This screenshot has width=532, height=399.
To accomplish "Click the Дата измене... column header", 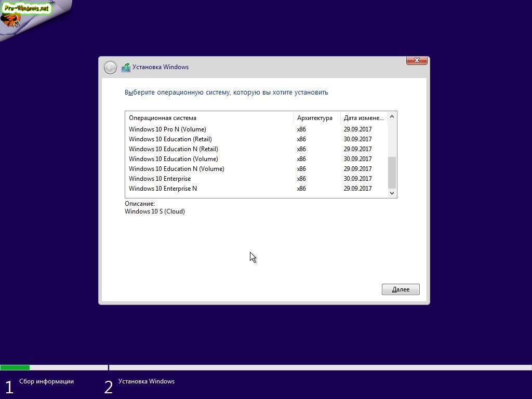I will (x=364, y=118).
